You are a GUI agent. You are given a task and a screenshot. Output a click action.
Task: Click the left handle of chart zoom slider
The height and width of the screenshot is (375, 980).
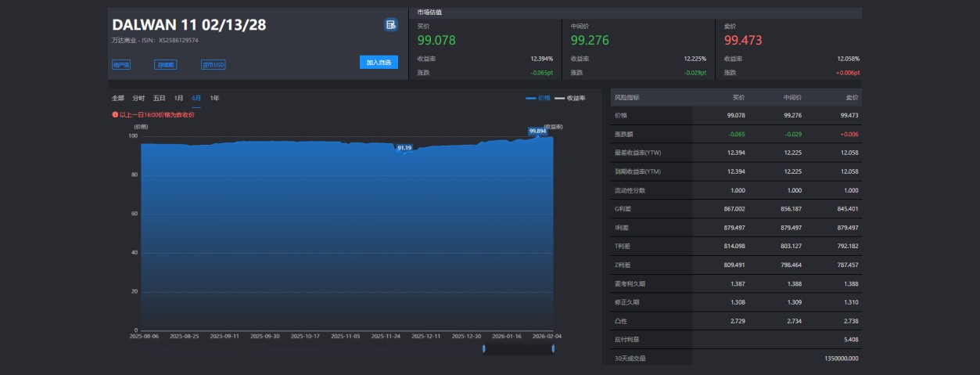[484, 348]
